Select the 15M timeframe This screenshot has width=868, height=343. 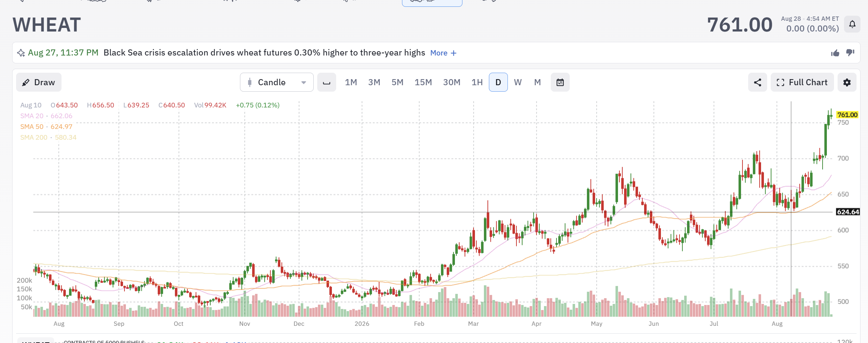(423, 82)
